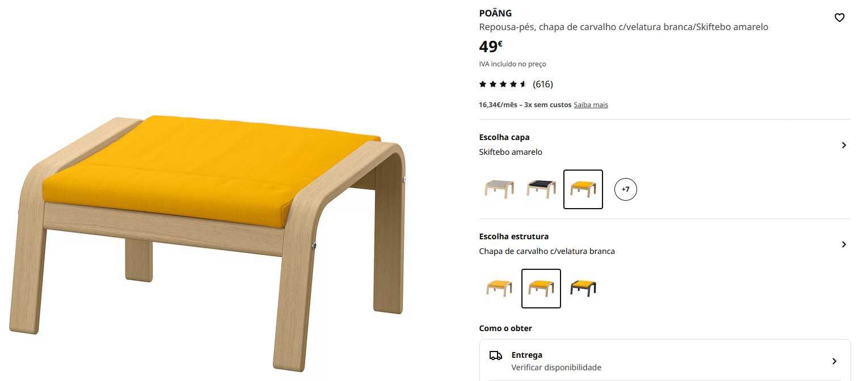Select the grey cover footstool thumbnail
Image resolution: width=868 pixels, height=381 pixels.
499,189
